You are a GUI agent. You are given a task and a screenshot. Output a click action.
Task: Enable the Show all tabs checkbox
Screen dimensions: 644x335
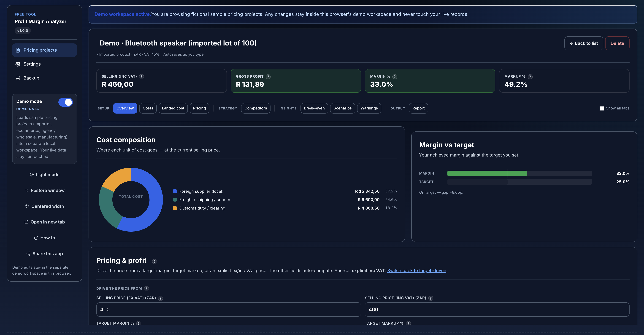point(602,108)
